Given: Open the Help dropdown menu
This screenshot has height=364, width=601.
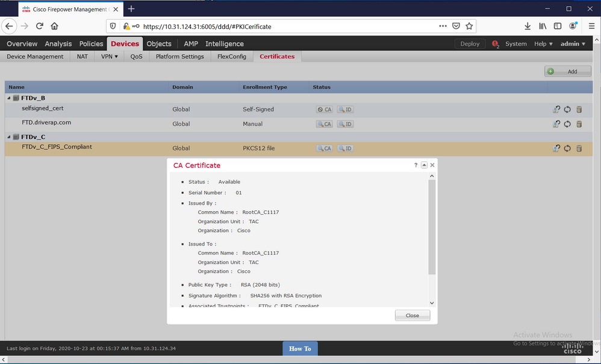Looking at the screenshot, I should (x=544, y=44).
